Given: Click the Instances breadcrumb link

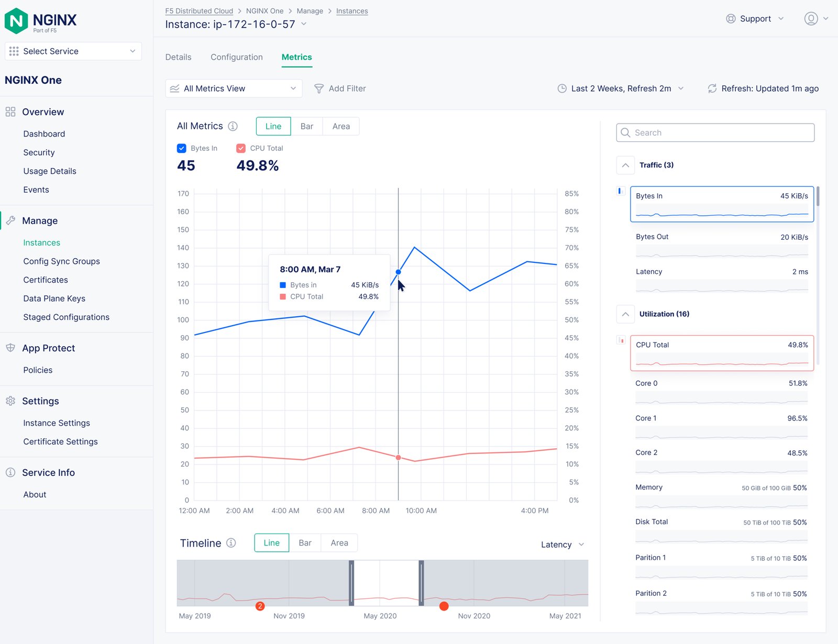Looking at the screenshot, I should (x=352, y=11).
